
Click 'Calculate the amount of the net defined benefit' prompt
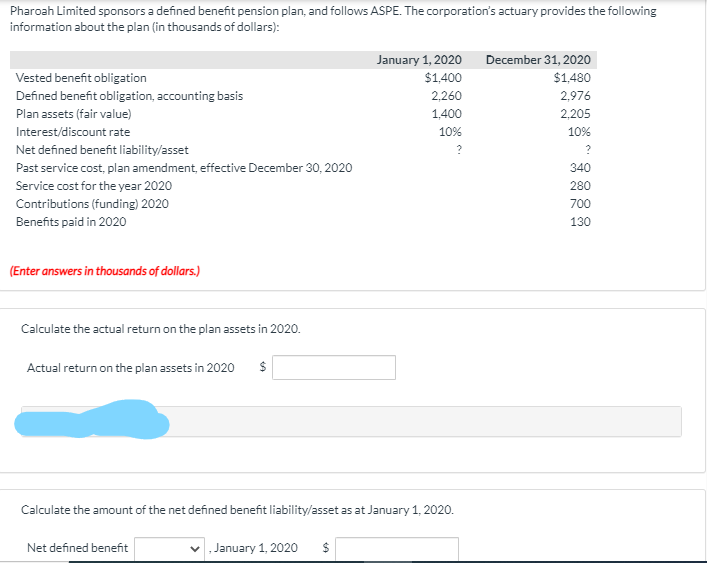coord(237,510)
